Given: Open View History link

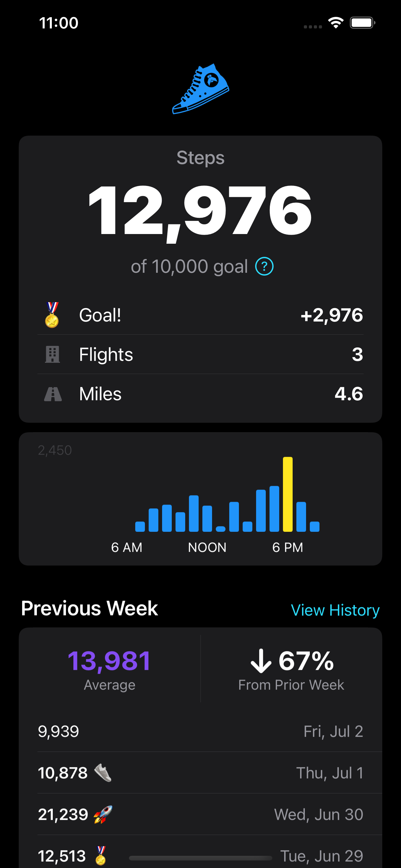Looking at the screenshot, I should point(335,610).
